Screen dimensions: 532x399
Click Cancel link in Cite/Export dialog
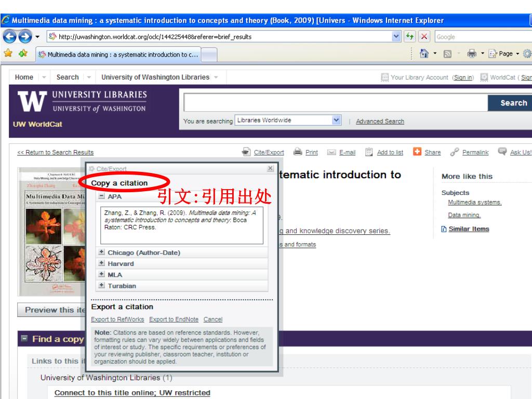213,320
